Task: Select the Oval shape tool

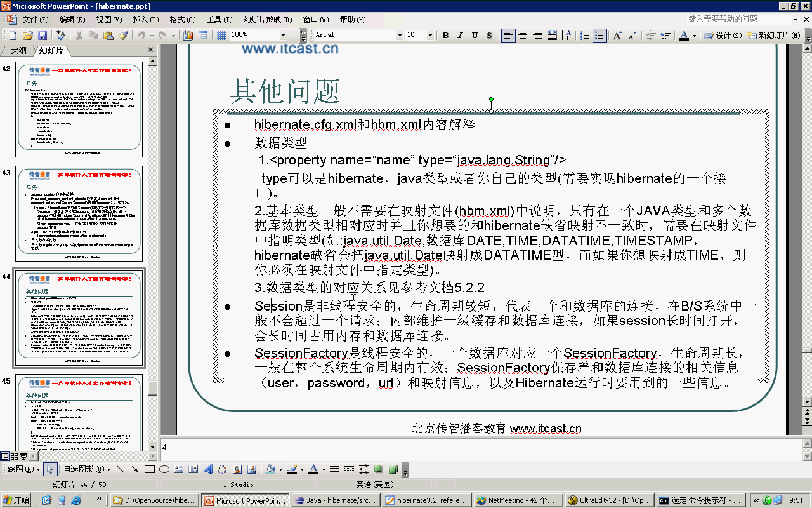Action: pyautogui.click(x=164, y=470)
